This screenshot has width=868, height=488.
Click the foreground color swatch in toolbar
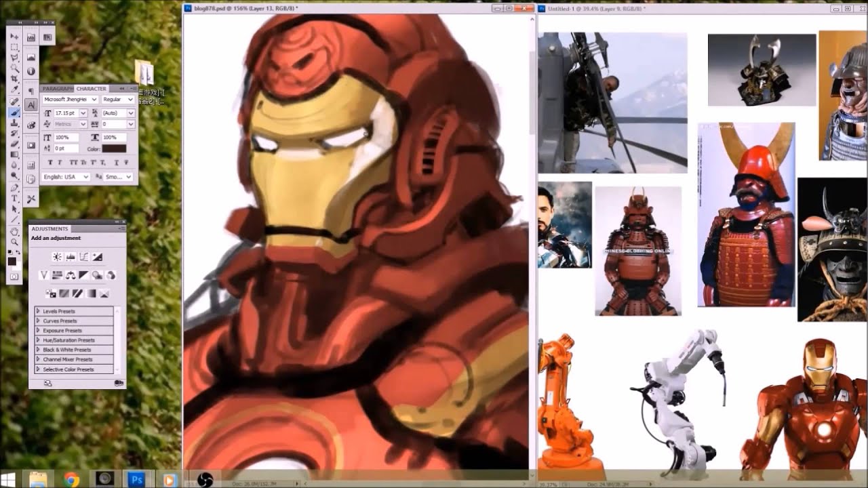[x=12, y=261]
